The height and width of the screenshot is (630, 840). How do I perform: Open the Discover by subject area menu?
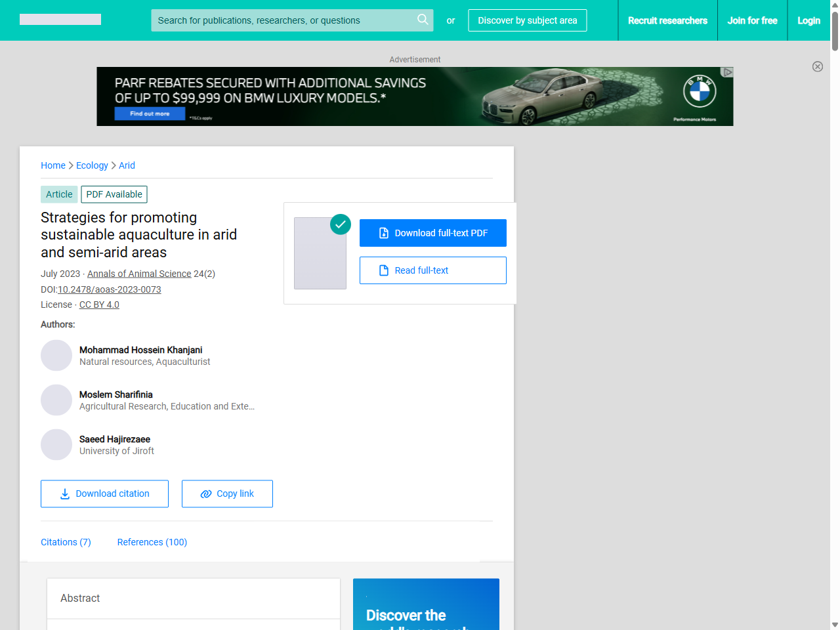pos(527,20)
